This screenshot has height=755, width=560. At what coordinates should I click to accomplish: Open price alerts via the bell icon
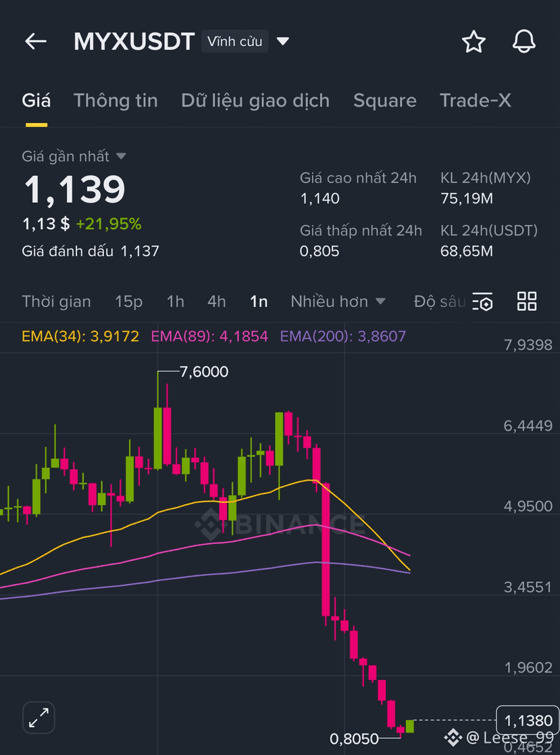(x=524, y=41)
